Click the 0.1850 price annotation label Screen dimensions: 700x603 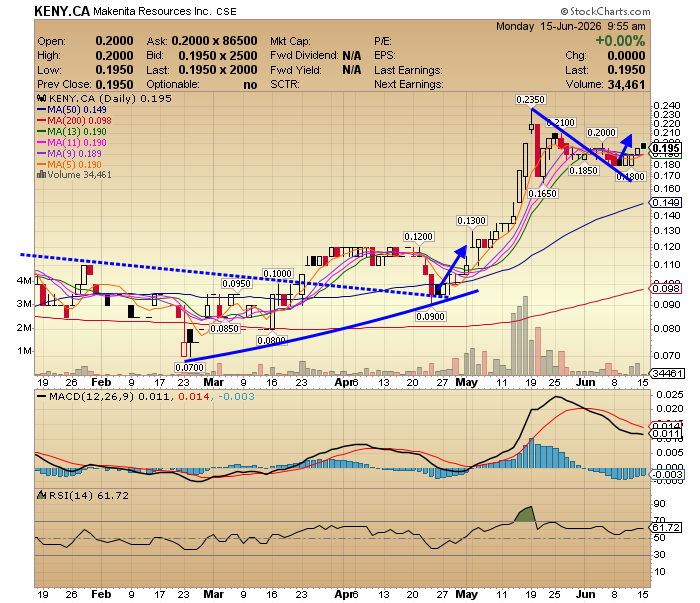[x=583, y=171]
